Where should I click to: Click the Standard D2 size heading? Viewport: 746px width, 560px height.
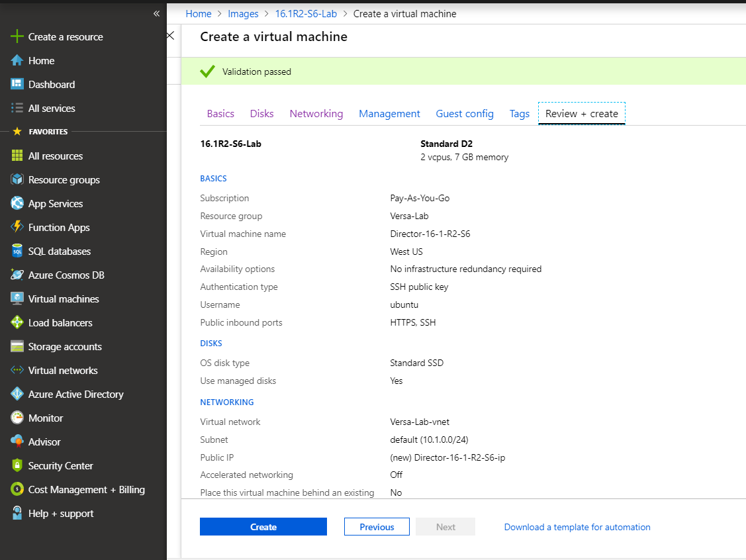(446, 144)
